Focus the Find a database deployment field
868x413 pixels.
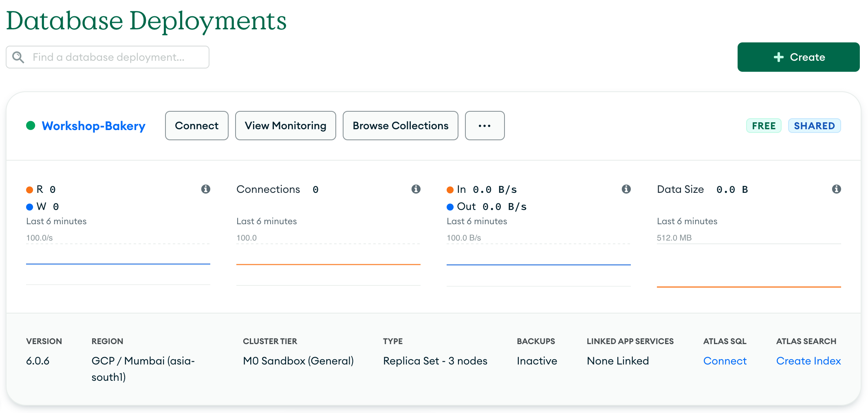click(x=108, y=57)
